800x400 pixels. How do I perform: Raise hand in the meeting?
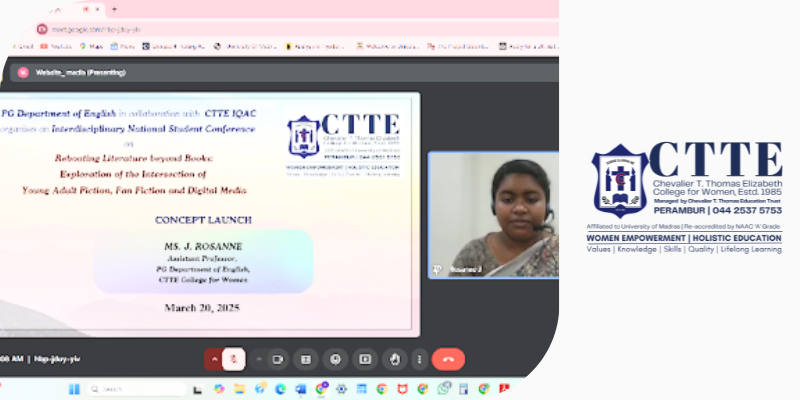pos(394,359)
